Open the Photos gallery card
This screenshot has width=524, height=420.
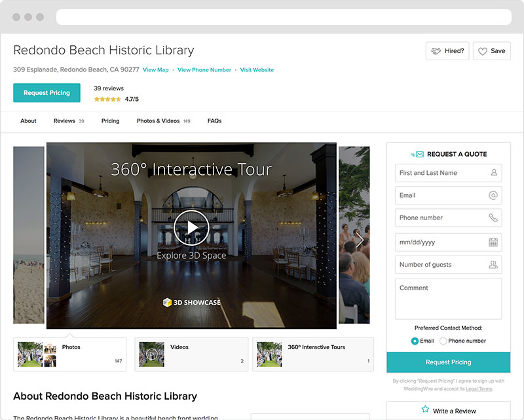tap(70, 354)
